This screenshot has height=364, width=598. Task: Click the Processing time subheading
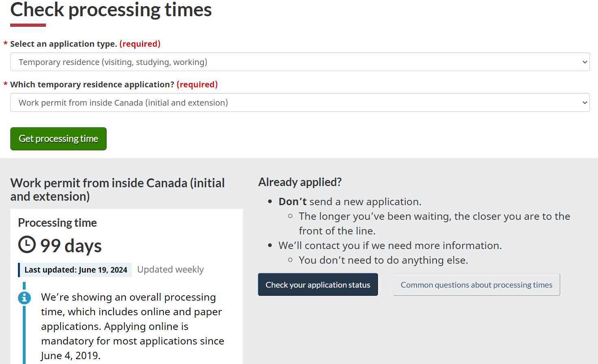[57, 223]
